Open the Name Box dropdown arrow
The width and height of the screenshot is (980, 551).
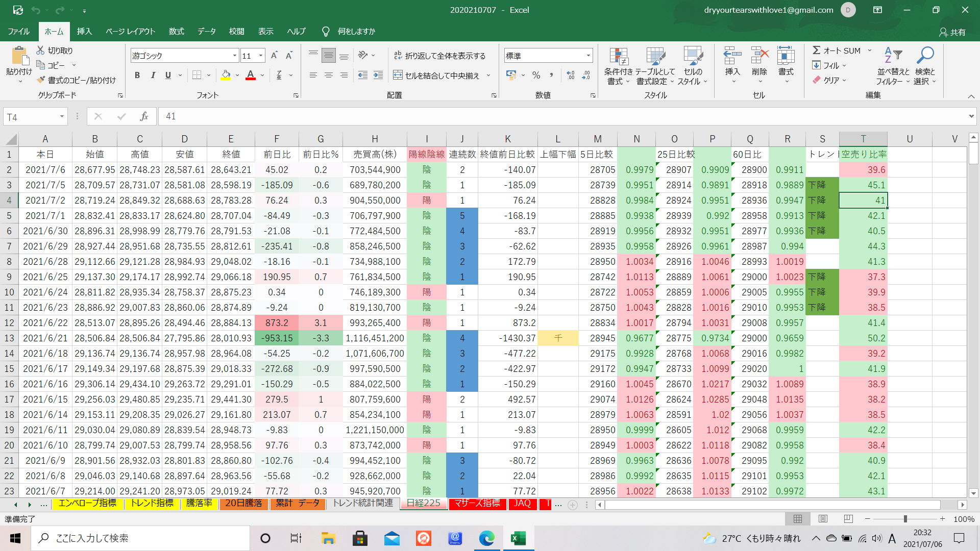point(62,117)
